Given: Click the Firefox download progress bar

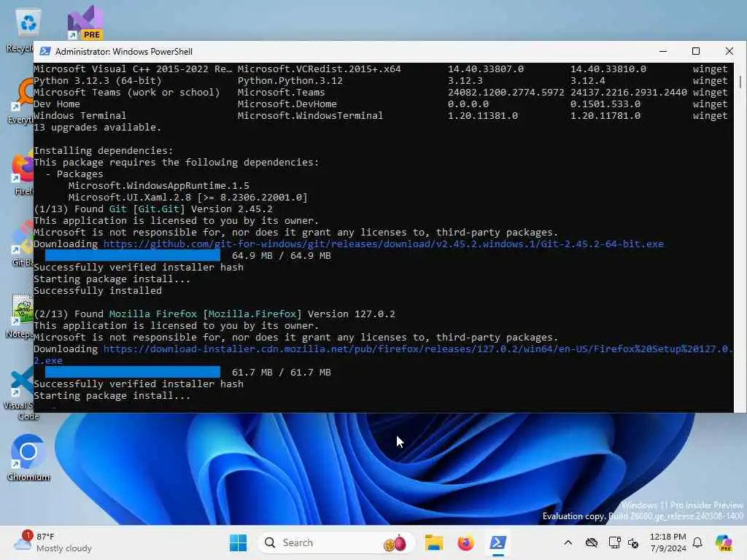Looking at the screenshot, I should point(133,373).
